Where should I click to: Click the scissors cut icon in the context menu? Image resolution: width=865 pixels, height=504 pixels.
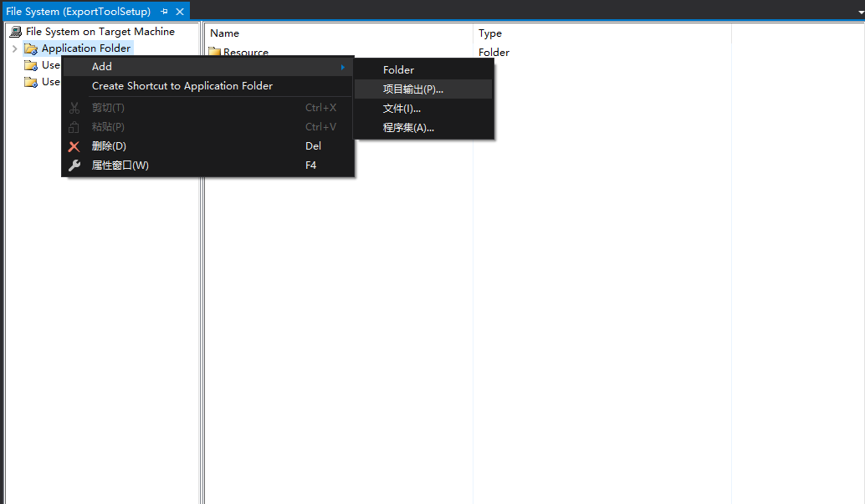(x=74, y=108)
